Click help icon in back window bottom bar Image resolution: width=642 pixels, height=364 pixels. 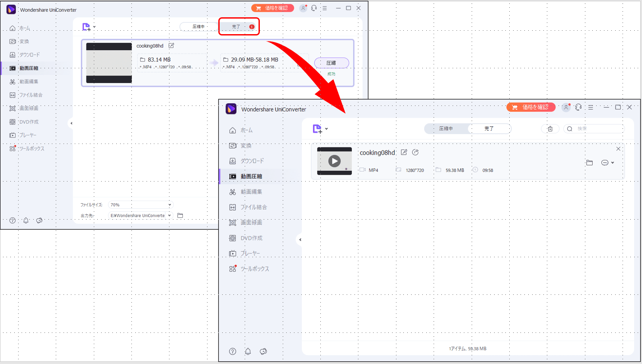[13, 220]
